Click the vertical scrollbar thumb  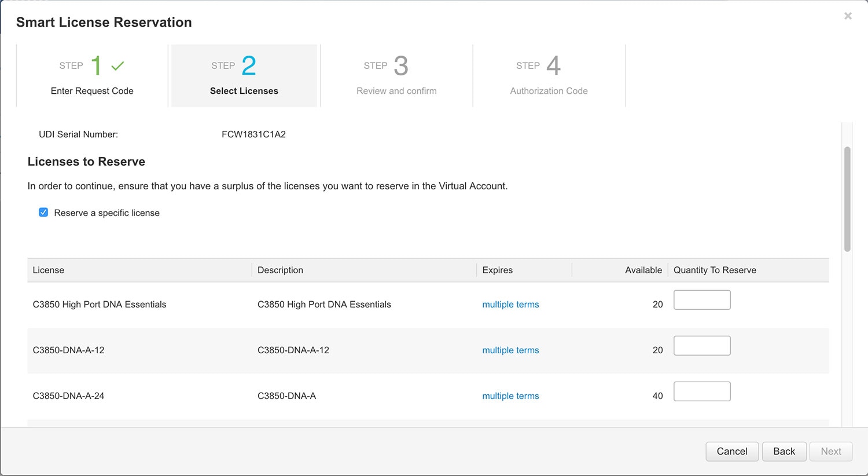(847, 199)
